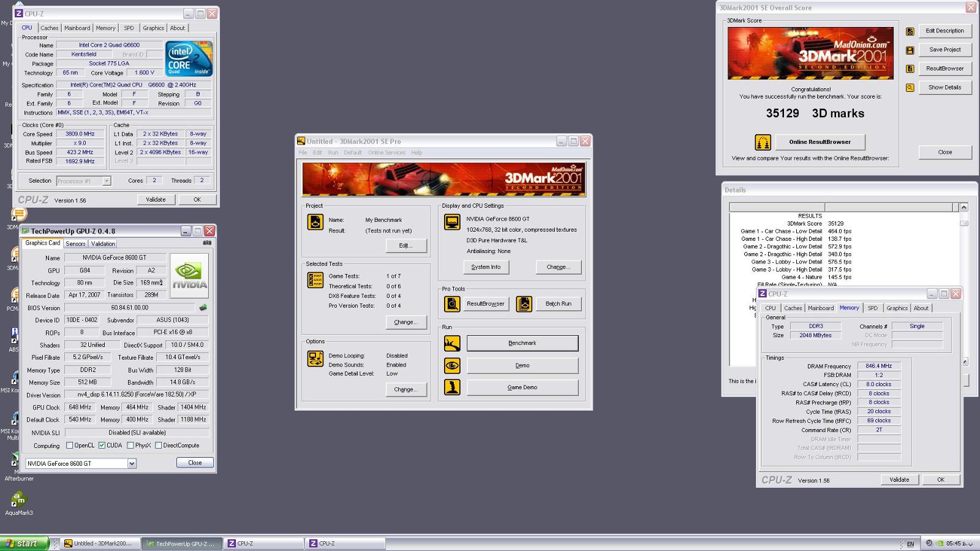The image size is (980, 551).
Task: Click the Batch Run icon in Pro Tools
Action: coord(524,303)
